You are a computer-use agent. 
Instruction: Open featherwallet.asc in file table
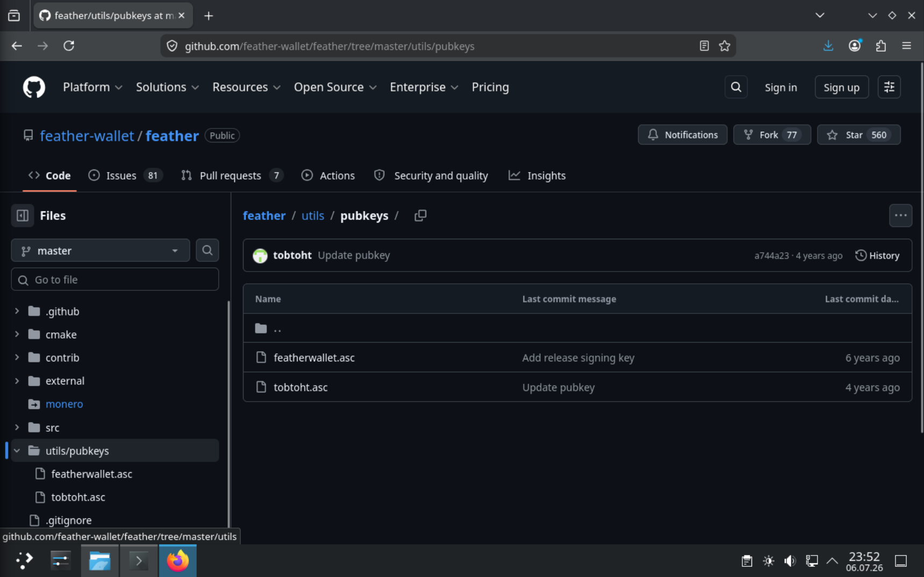coord(314,358)
